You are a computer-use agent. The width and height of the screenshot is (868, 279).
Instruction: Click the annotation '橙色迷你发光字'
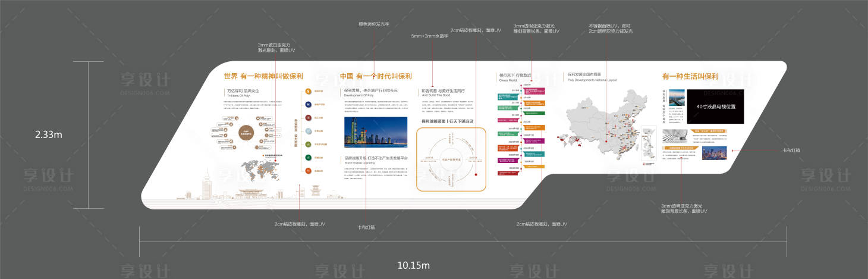[374, 24]
